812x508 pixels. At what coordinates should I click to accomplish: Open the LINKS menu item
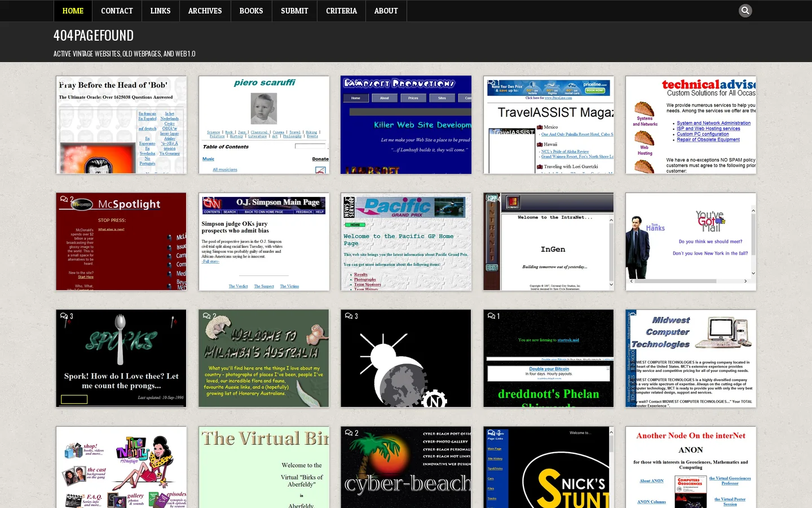click(x=160, y=11)
